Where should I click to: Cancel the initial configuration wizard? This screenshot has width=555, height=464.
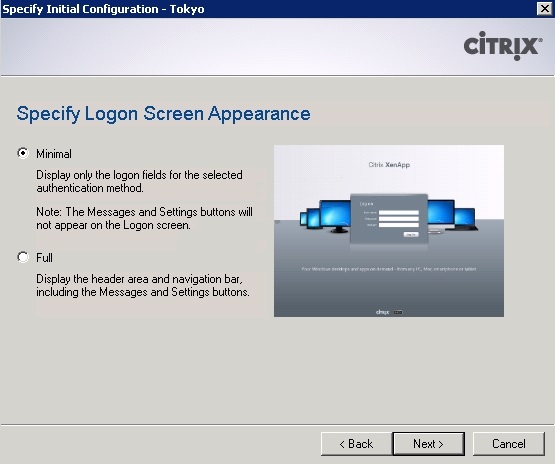pyautogui.click(x=509, y=443)
